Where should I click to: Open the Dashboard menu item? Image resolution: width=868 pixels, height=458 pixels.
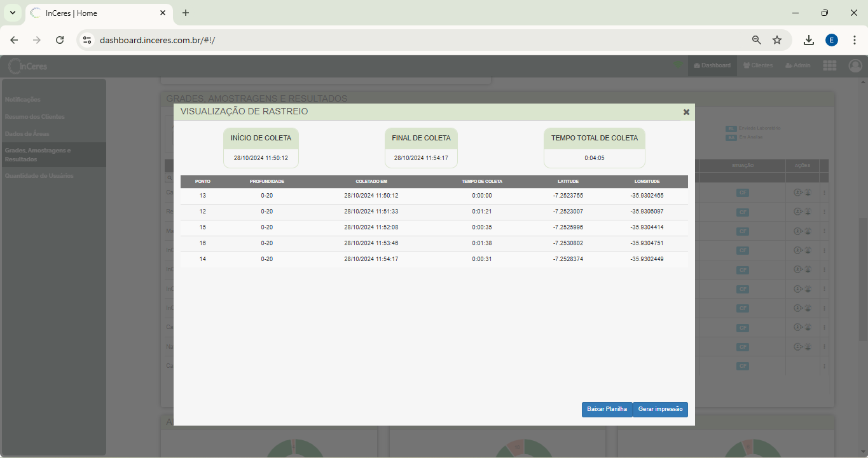pyautogui.click(x=712, y=65)
